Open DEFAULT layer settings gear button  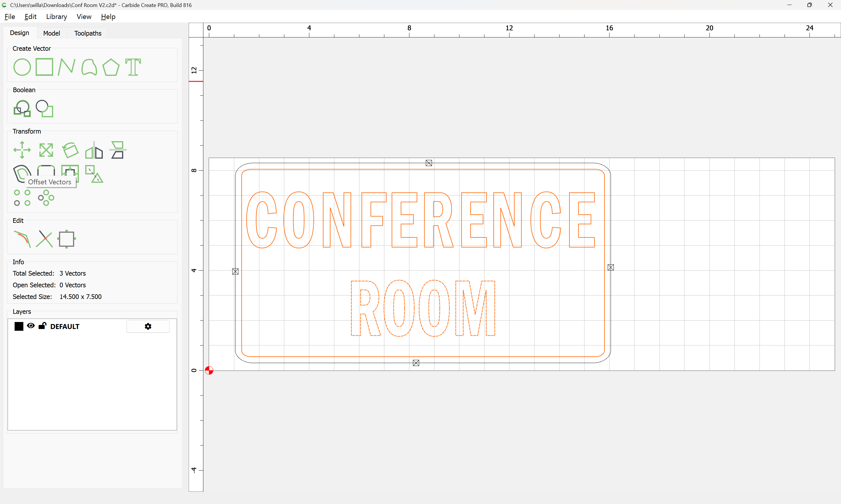tap(148, 326)
